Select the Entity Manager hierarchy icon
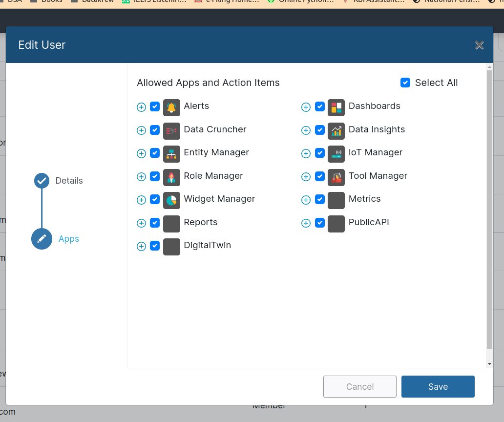504x422 pixels. 171,153
